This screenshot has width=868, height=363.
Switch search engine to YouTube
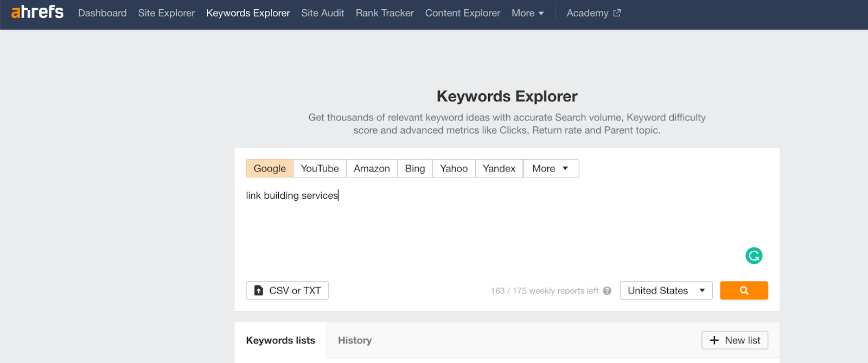pos(320,168)
